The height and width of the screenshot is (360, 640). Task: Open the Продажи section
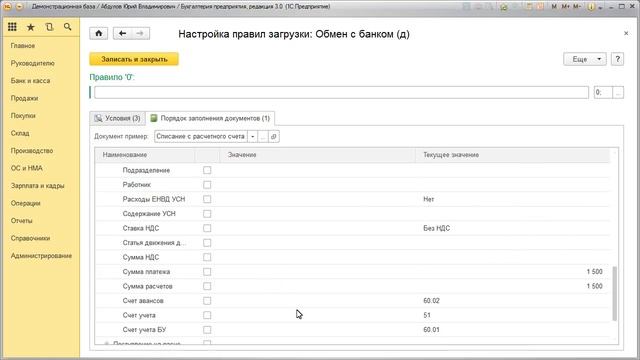click(x=24, y=98)
